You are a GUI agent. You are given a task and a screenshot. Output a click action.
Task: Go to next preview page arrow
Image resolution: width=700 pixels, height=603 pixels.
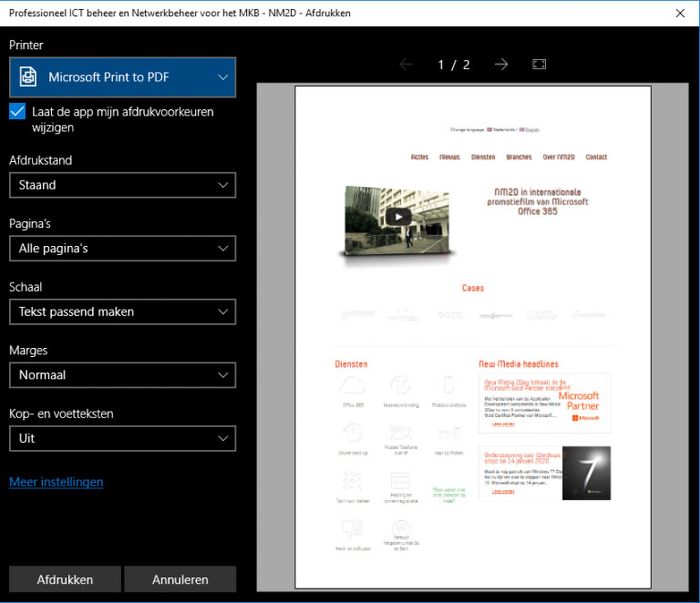pyautogui.click(x=501, y=64)
